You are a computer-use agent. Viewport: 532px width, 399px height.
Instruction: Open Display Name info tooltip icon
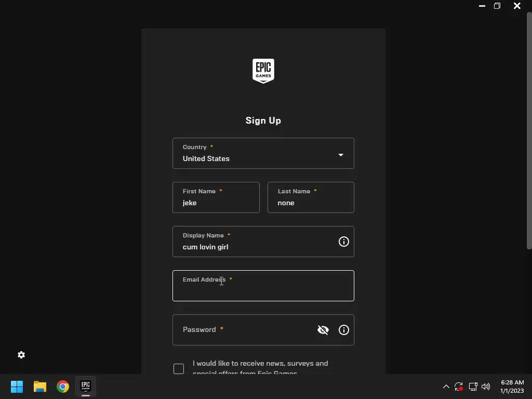point(344,242)
